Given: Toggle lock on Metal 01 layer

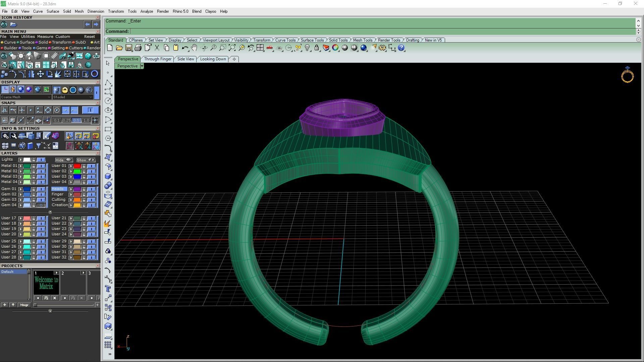Looking at the screenshot, I should pos(34,166).
